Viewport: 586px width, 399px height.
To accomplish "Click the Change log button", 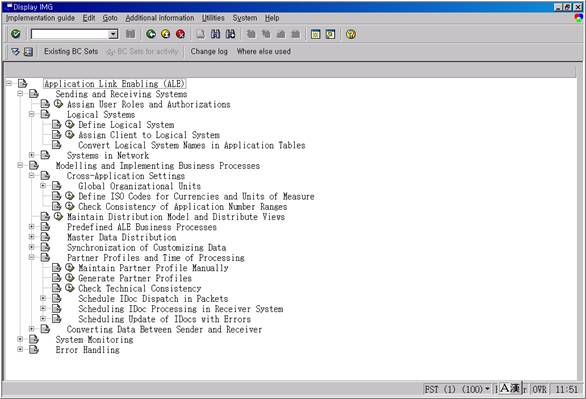I will (x=209, y=52).
